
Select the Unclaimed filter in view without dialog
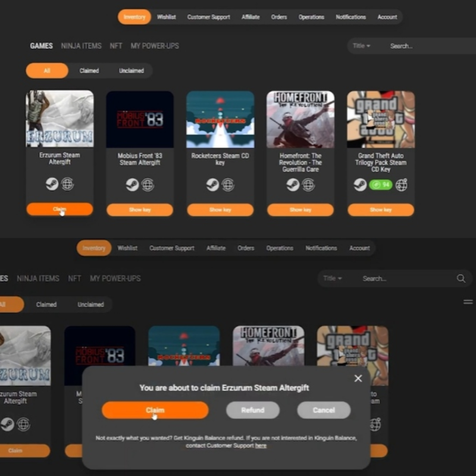pyautogui.click(x=131, y=71)
